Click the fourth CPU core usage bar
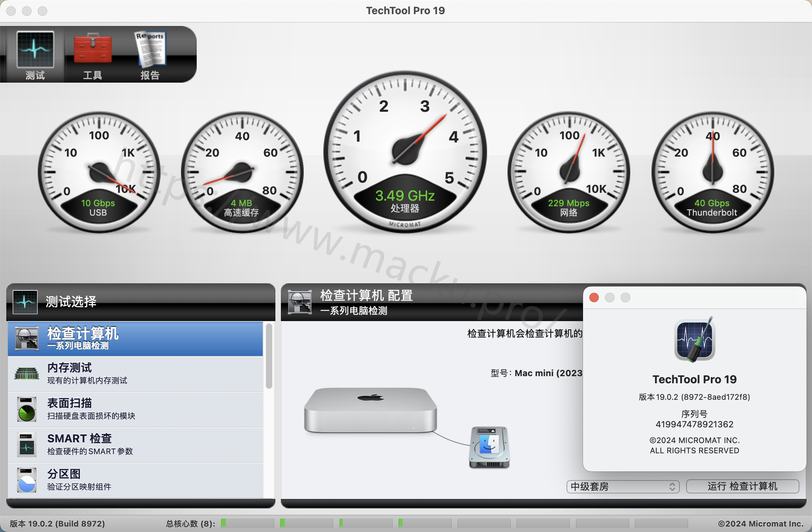 425,523
